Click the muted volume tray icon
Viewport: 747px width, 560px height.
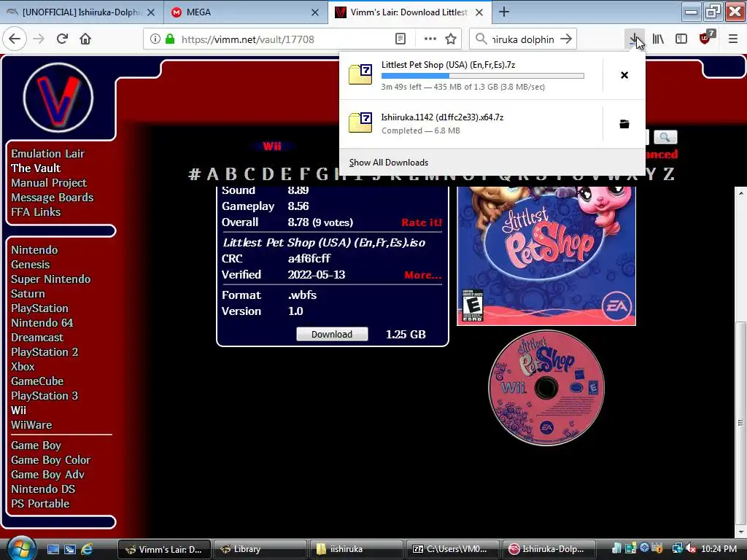click(691, 549)
